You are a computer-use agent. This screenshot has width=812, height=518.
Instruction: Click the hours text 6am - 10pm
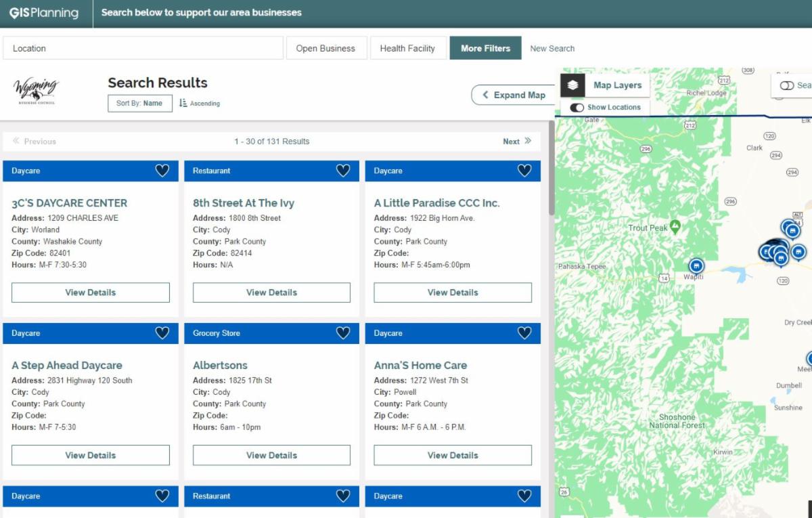(x=240, y=427)
